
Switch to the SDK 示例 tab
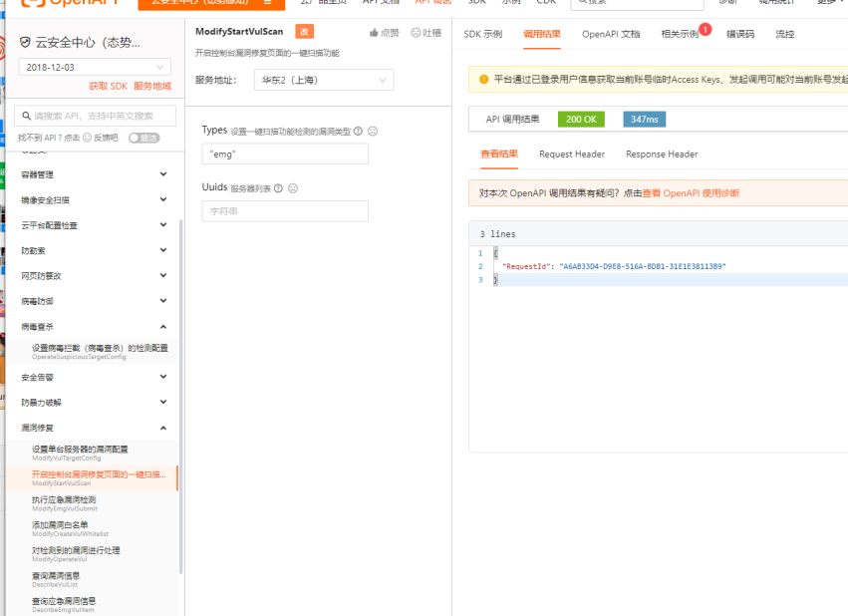[x=483, y=34]
